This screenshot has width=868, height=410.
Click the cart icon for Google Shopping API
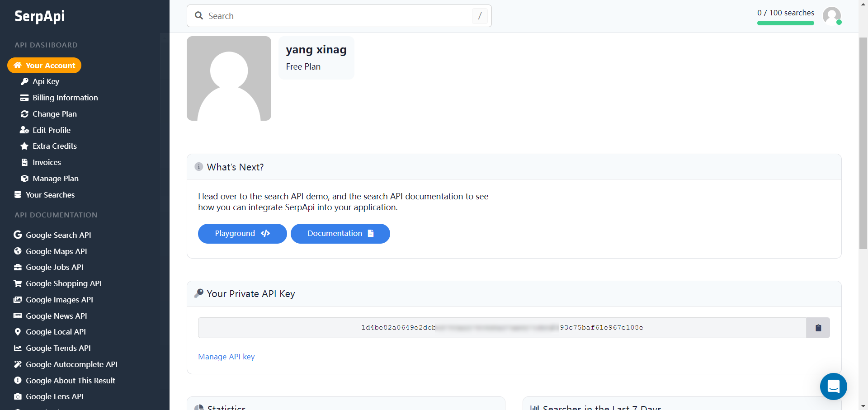(x=18, y=283)
